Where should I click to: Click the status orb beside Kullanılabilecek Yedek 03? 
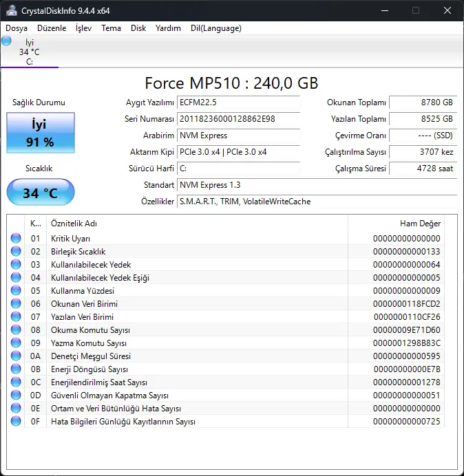[x=16, y=264]
